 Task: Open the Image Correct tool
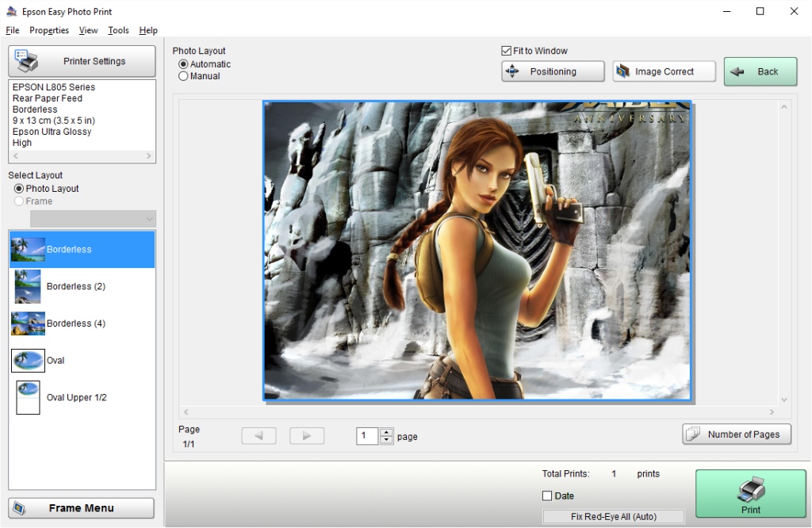click(664, 71)
